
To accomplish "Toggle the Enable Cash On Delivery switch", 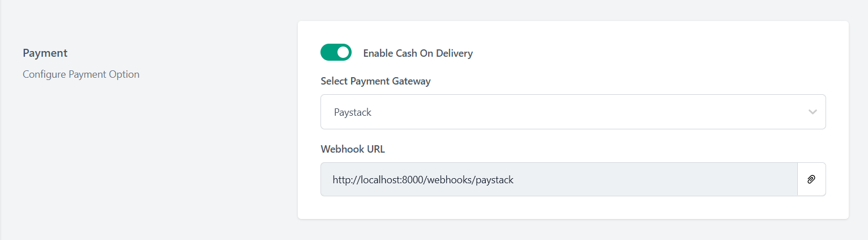I will (x=336, y=52).
